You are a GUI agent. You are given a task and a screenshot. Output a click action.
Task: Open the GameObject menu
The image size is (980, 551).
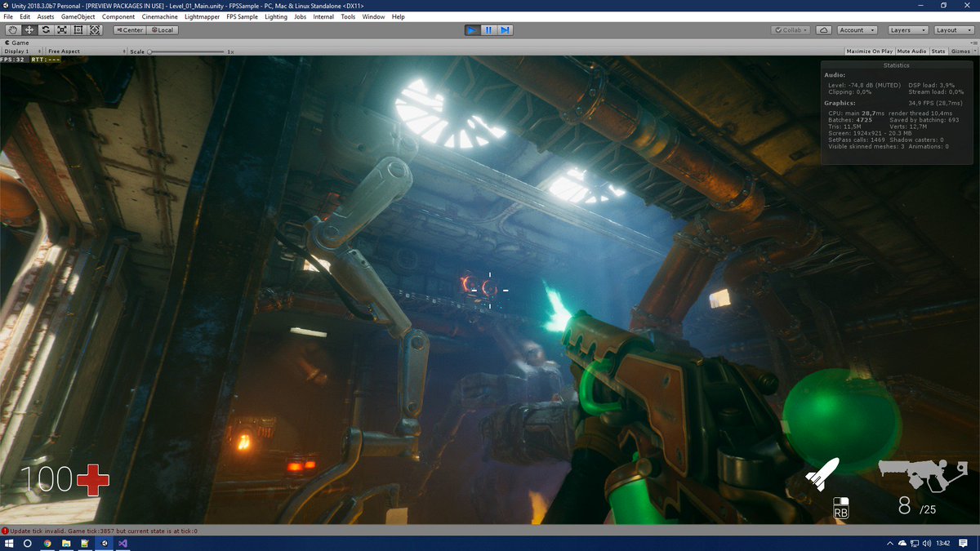78,16
